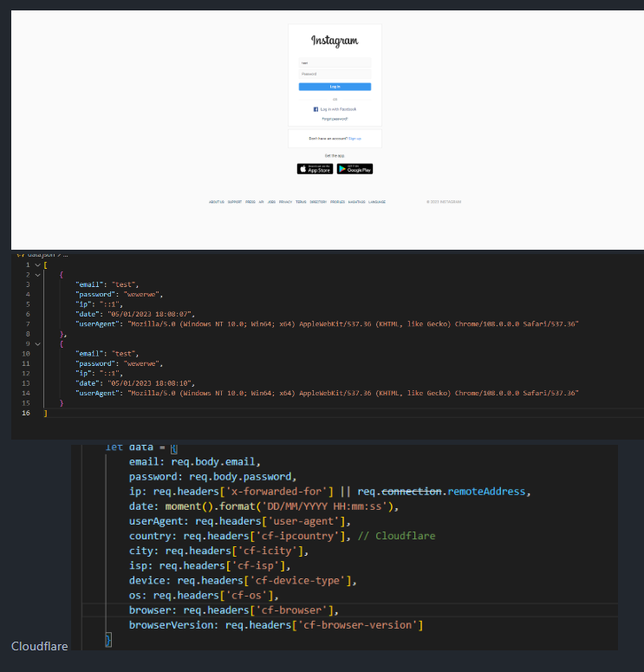Click the Sign up link

pos(355,139)
